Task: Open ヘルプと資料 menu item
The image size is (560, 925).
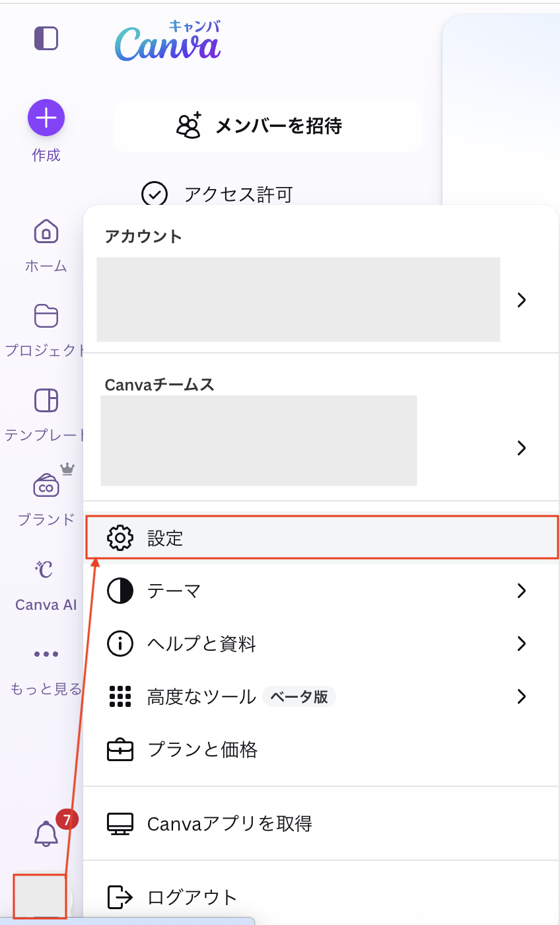Action: point(321,644)
